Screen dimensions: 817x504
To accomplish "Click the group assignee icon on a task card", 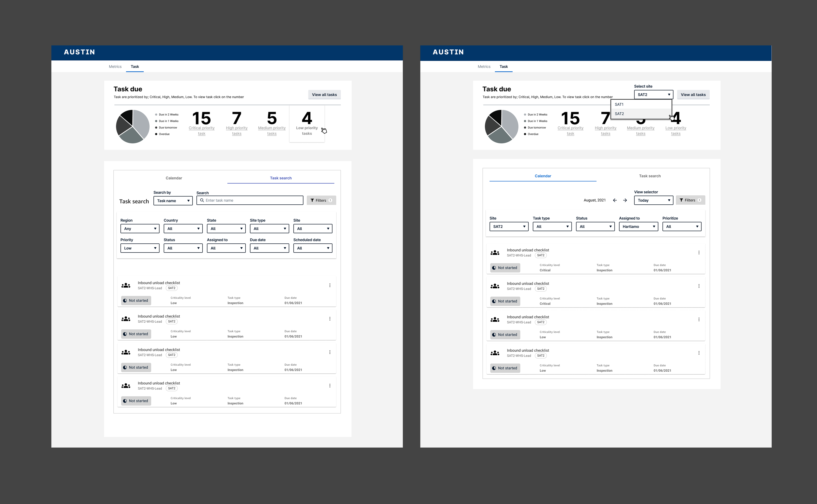I will [x=126, y=285].
